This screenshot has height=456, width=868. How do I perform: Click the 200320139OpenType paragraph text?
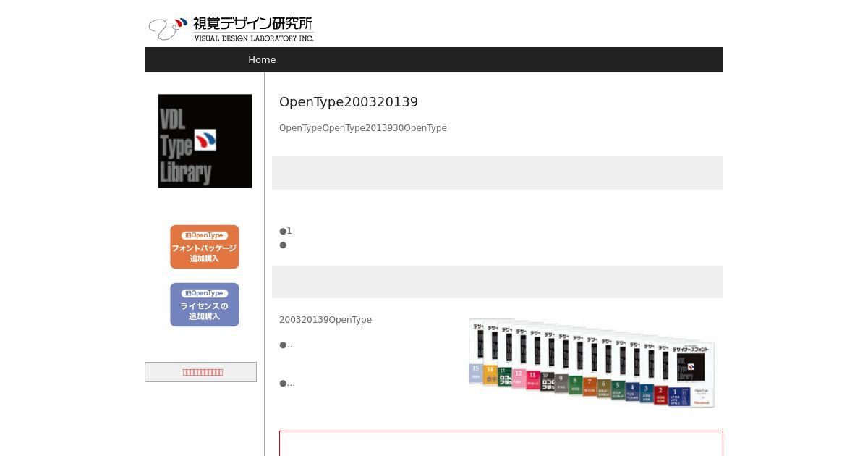(x=325, y=320)
